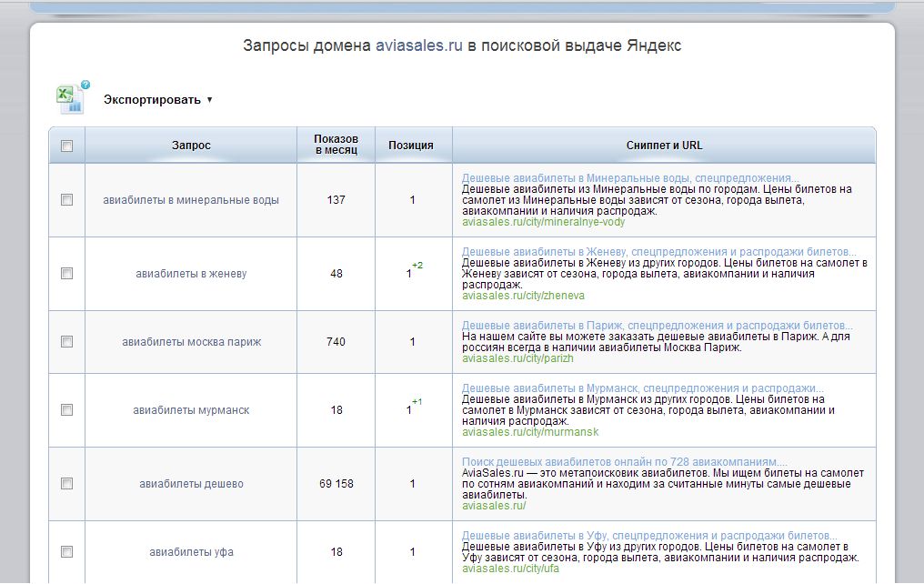This screenshot has width=924, height=584.
Task: Tick the checkbox for авиабилеты мурманск
Action: 66,409
